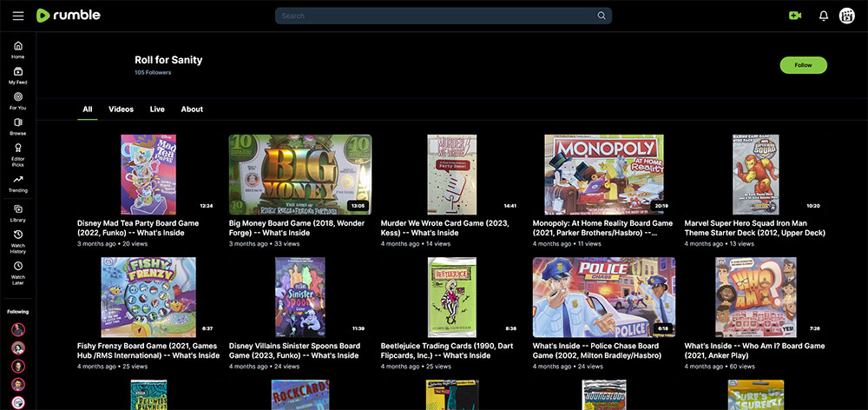The width and height of the screenshot is (868, 410).
Task: Open For You in the sidebar
Action: coord(18,100)
